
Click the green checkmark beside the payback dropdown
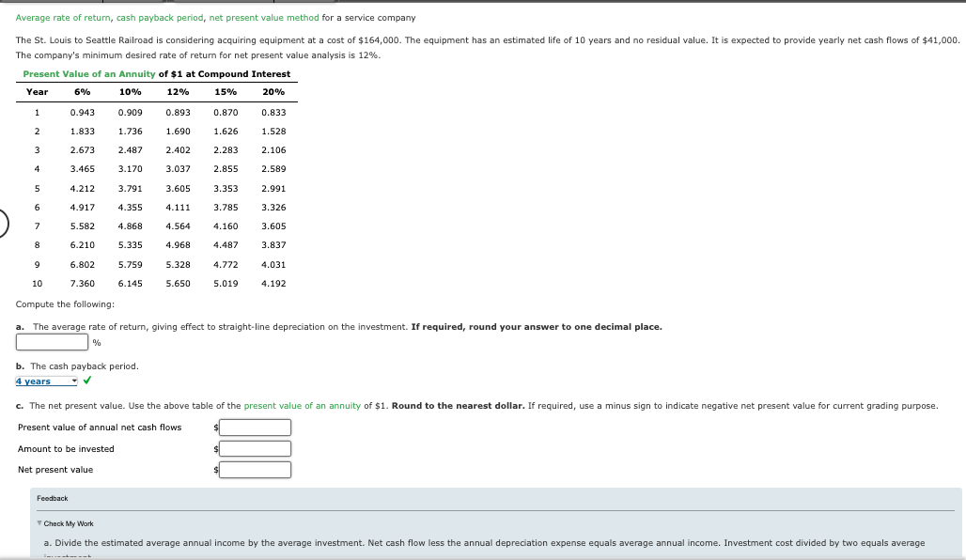click(x=86, y=381)
